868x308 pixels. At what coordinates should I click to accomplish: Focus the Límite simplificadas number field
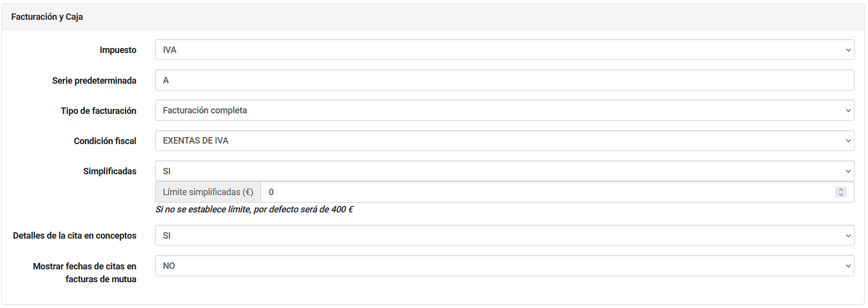tap(545, 192)
